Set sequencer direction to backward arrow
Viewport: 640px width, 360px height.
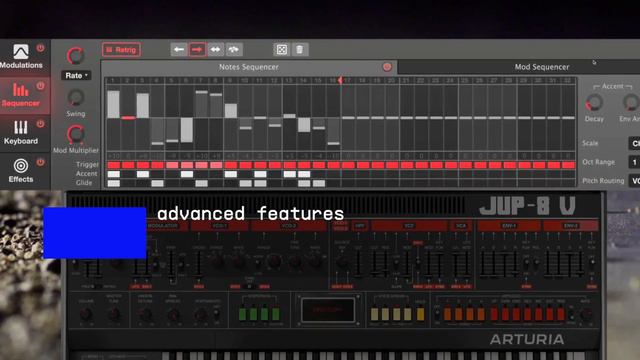click(x=179, y=50)
